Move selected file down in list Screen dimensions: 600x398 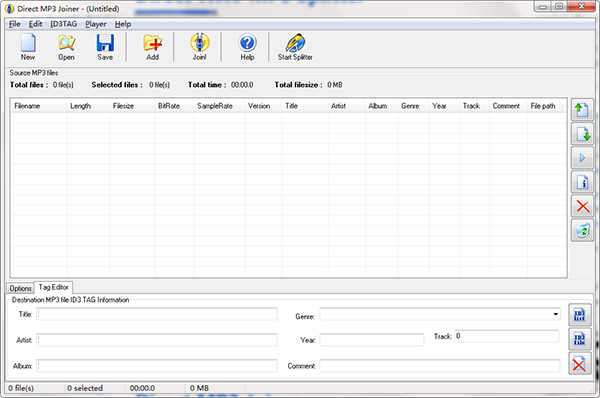click(582, 134)
